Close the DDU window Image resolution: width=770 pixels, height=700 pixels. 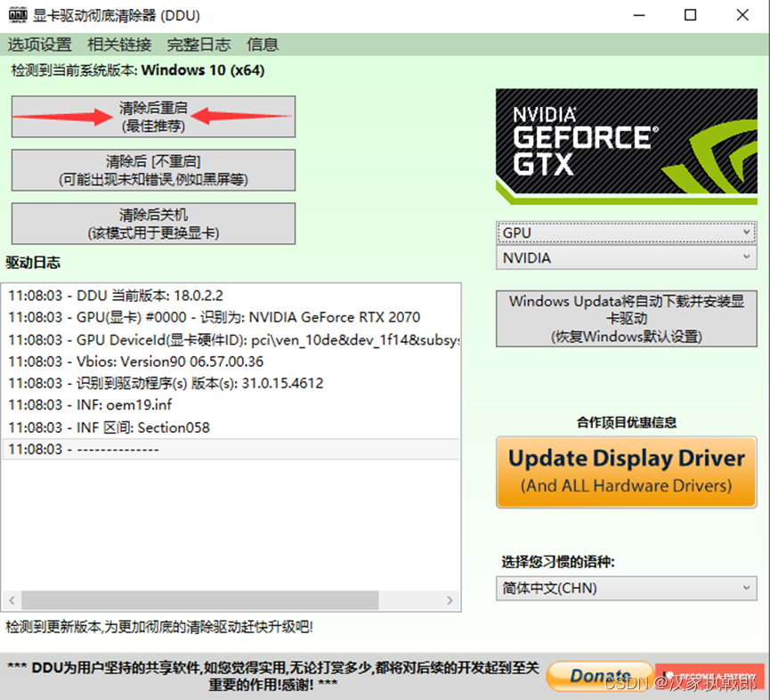pyautogui.click(x=742, y=15)
